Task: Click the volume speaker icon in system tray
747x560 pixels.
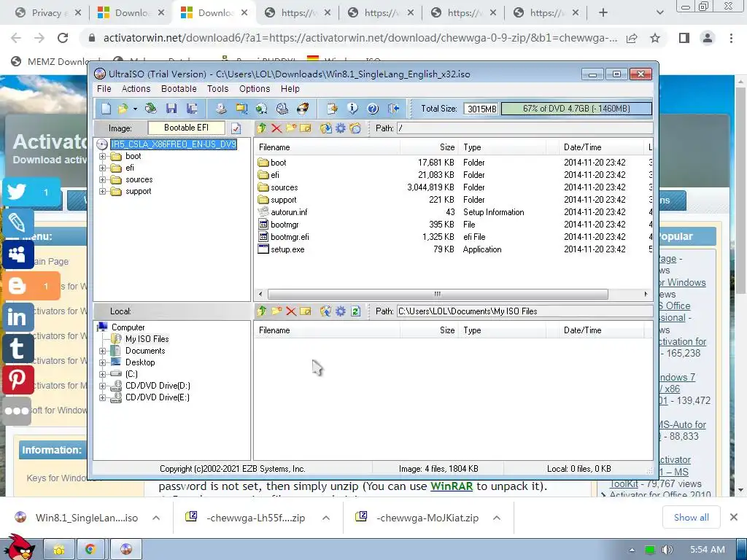Action: click(x=667, y=550)
